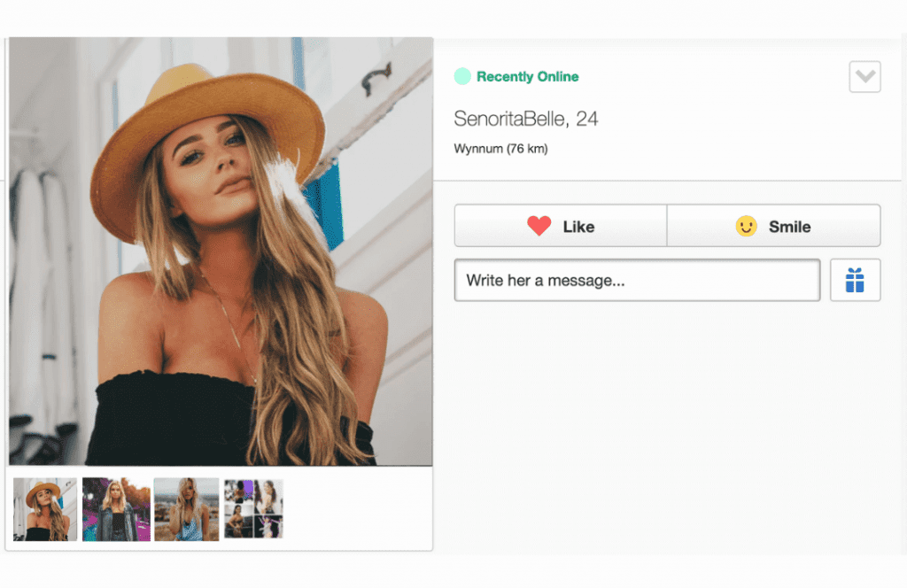Click the Wynnum (76 km) location text
Viewport: 907px width, 588px height.
(500, 149)
